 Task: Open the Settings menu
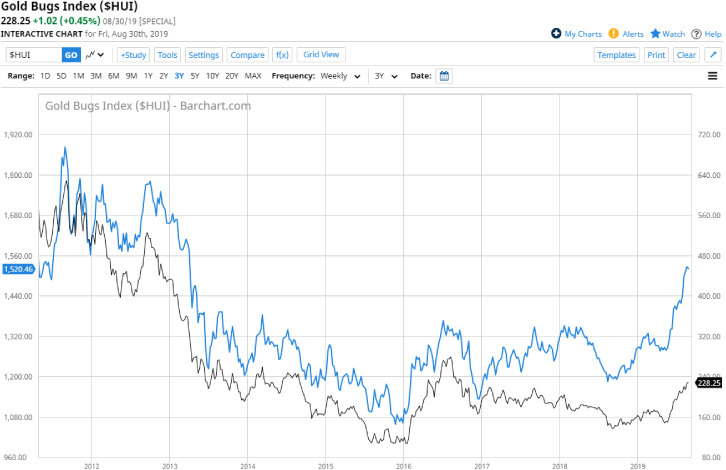coord(204,55)
